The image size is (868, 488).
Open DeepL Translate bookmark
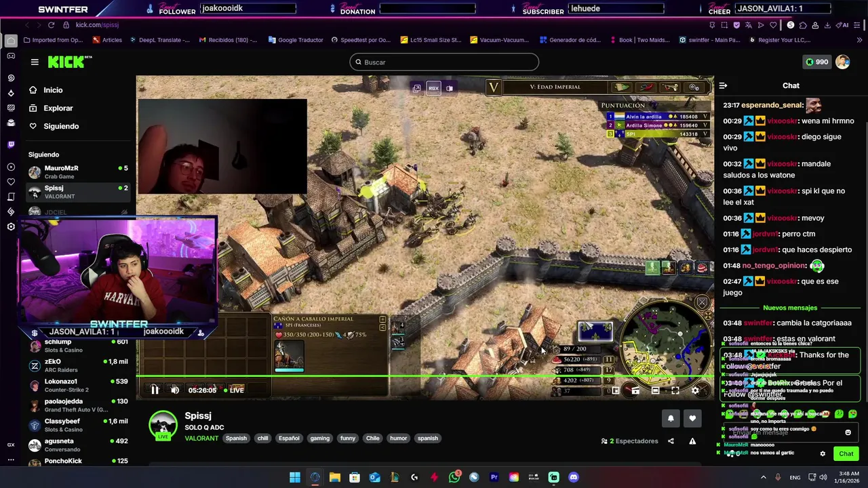[160, 40]
